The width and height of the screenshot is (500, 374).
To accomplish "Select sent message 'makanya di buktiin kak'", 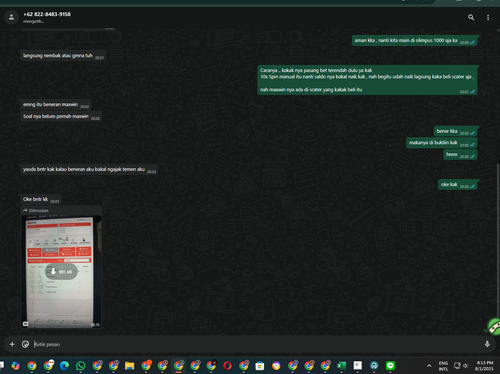I will coord(442,143).
